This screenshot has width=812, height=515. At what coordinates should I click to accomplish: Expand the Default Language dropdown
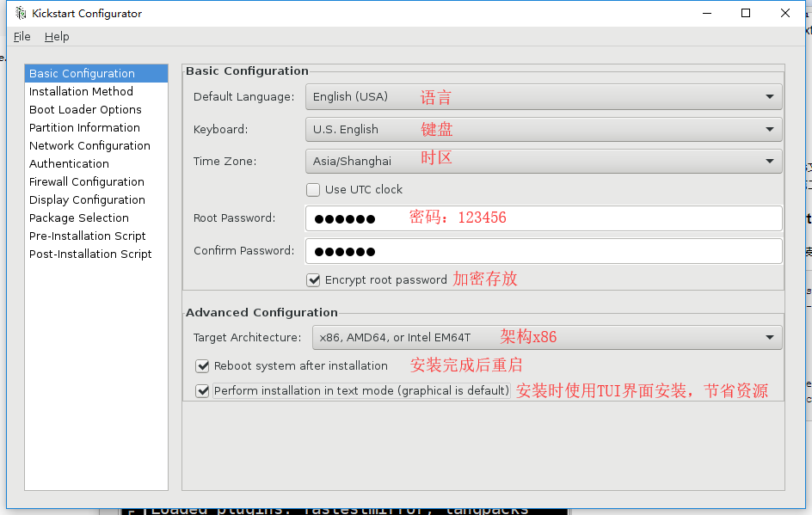[x=544, y=97]
